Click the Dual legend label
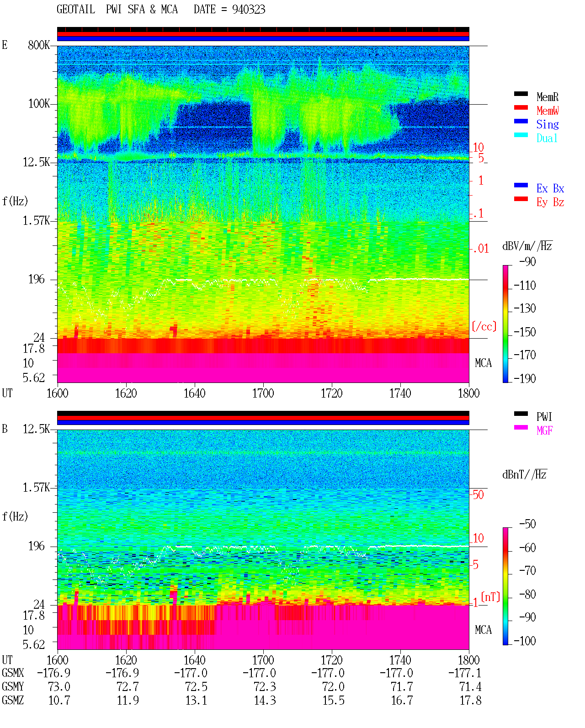Viewport: 585px width, 728px height. click(548, 138)
